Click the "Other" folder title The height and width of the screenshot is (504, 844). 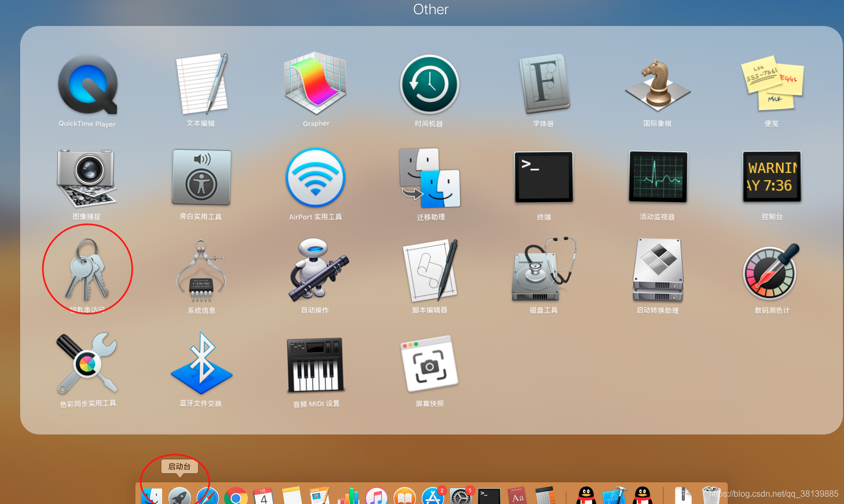[x=430, y=10]
